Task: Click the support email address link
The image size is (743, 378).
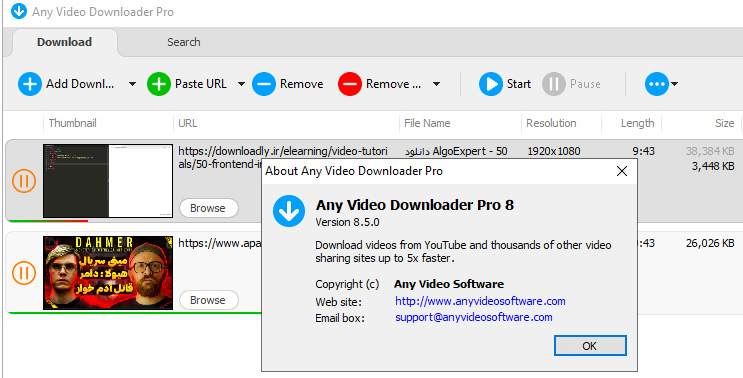Action: 474,317
